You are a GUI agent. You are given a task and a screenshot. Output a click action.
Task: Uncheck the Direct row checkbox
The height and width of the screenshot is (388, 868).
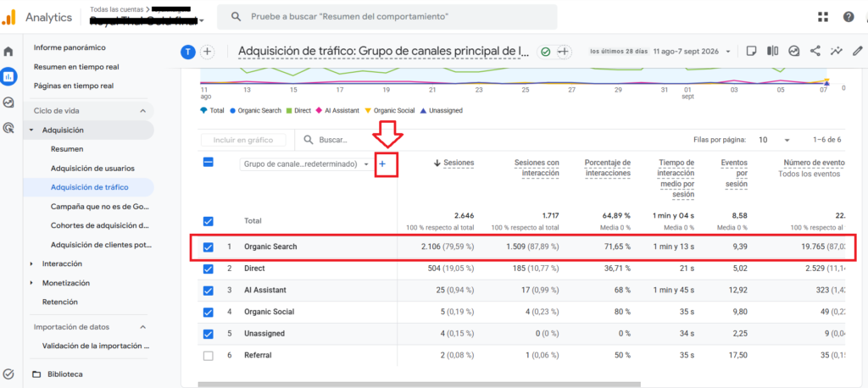[x=209, y=269]
